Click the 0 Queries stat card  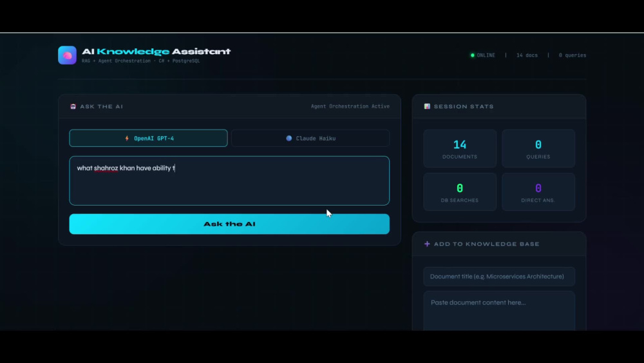pos(538,148)
